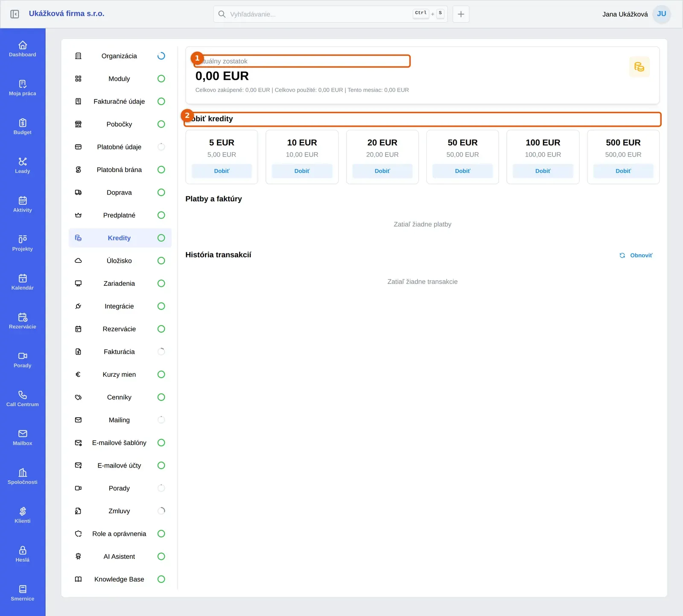
Task: Collapse the sidebar with the panel icon
Action: tap(15, 14)
